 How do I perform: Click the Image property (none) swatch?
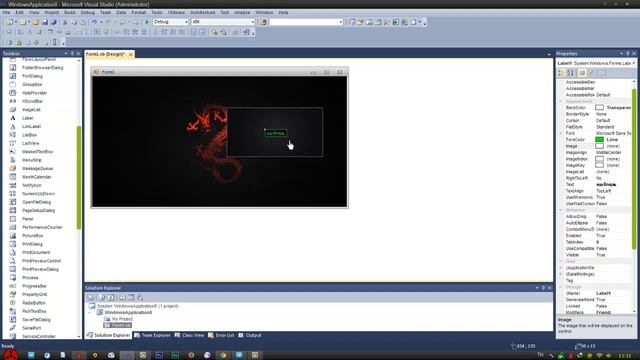click(x=599, y=146)
